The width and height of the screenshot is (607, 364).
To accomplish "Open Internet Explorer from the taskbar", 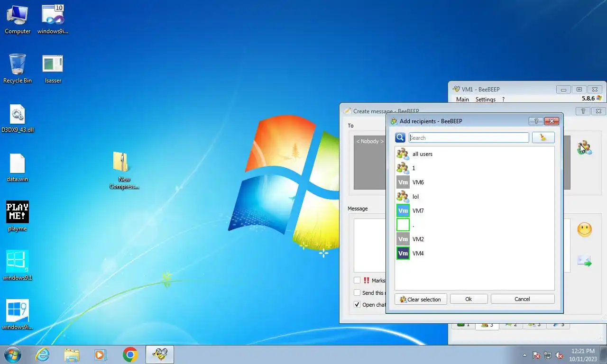I will point(43,355).
